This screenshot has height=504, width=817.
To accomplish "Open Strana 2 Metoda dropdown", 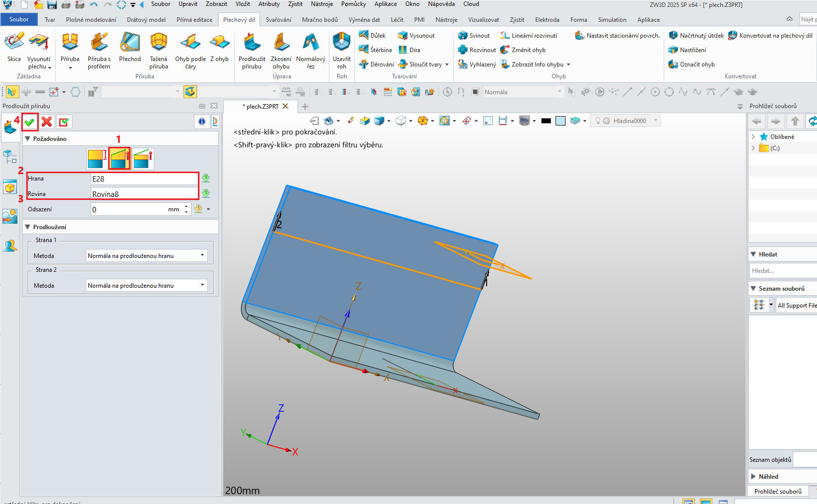I will [x=147, y=286].
